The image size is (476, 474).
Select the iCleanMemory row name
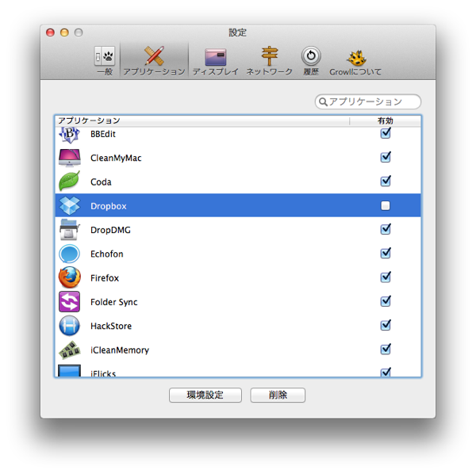tap(120, 350)
